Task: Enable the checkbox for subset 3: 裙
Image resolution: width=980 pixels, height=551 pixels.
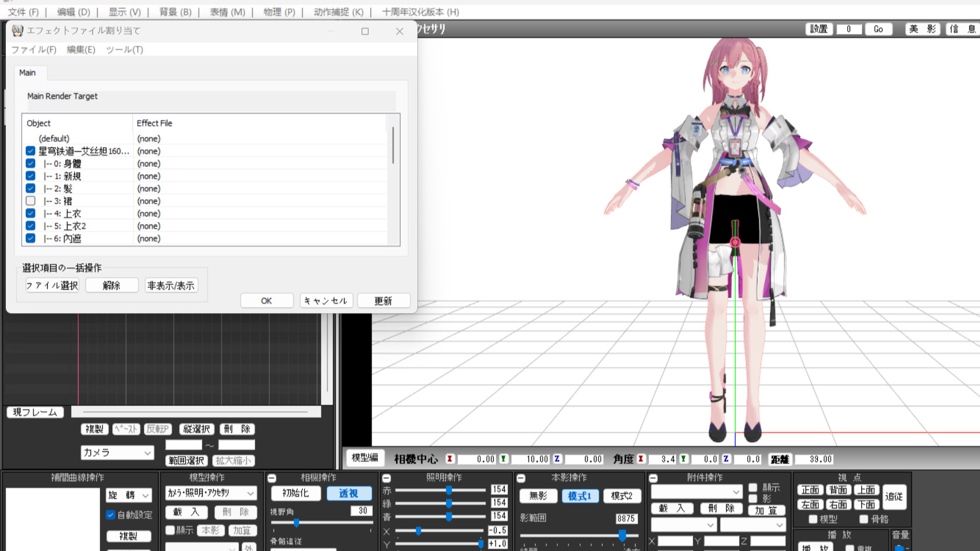Action: point(31,201)
